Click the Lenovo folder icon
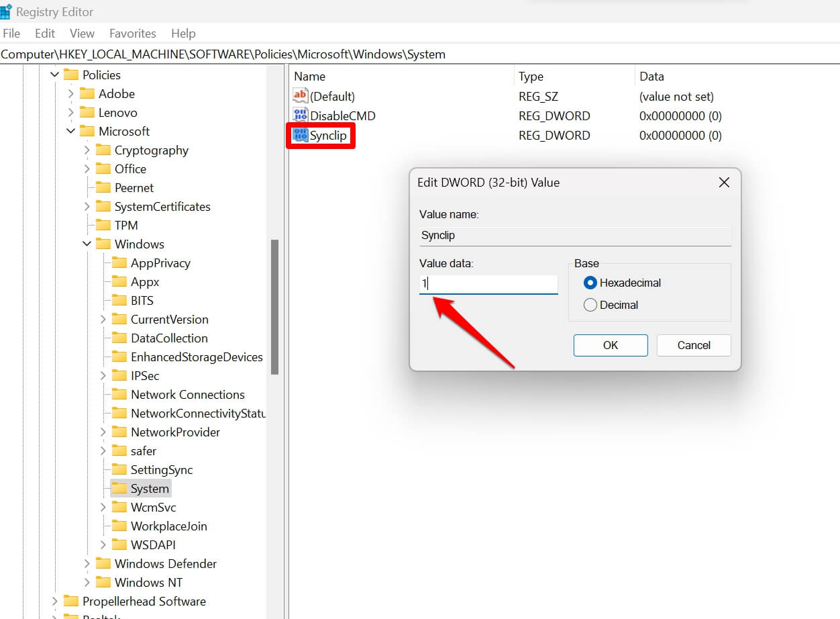Screen dimensions: 840x619 (87, 111)
